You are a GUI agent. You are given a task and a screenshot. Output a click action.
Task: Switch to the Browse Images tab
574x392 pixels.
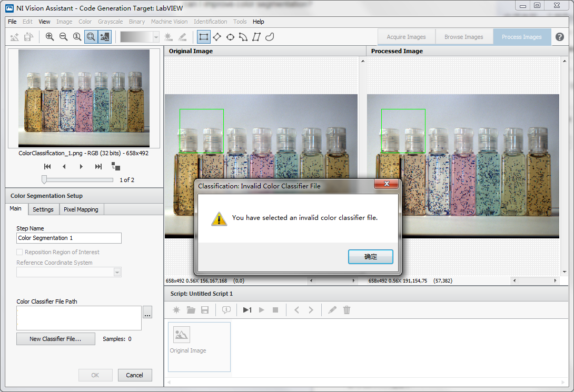coord(463,37)
